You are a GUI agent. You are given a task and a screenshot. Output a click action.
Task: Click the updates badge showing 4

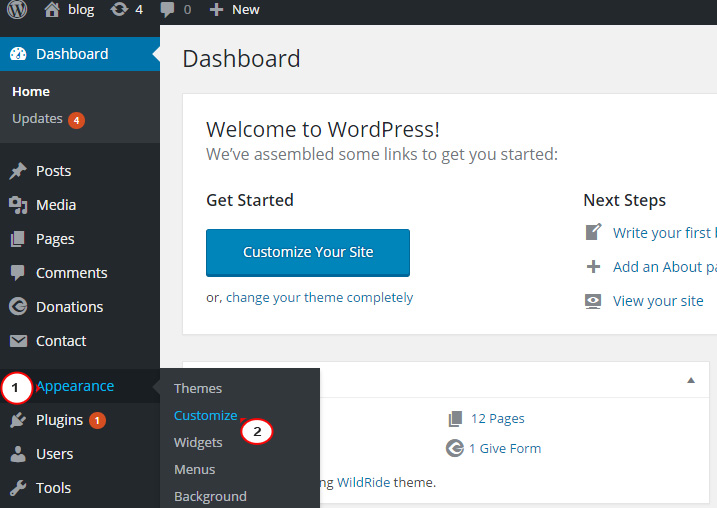pos(76,120)
